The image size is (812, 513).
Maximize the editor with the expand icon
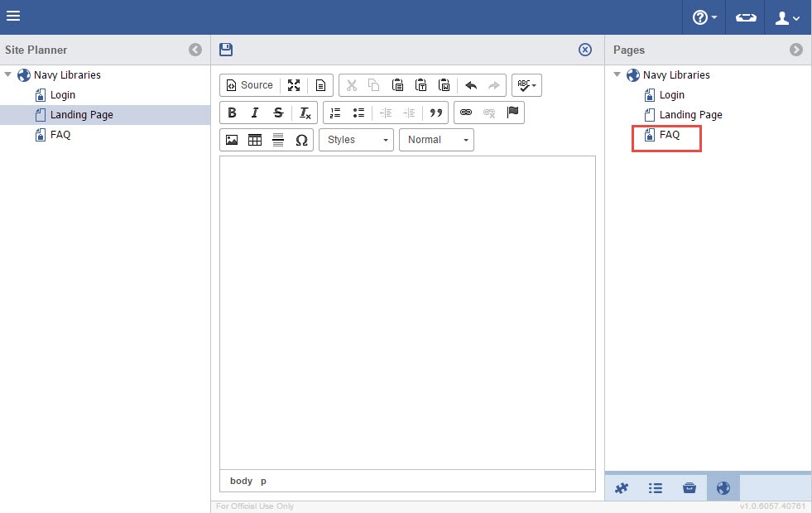tap(294, 85)
